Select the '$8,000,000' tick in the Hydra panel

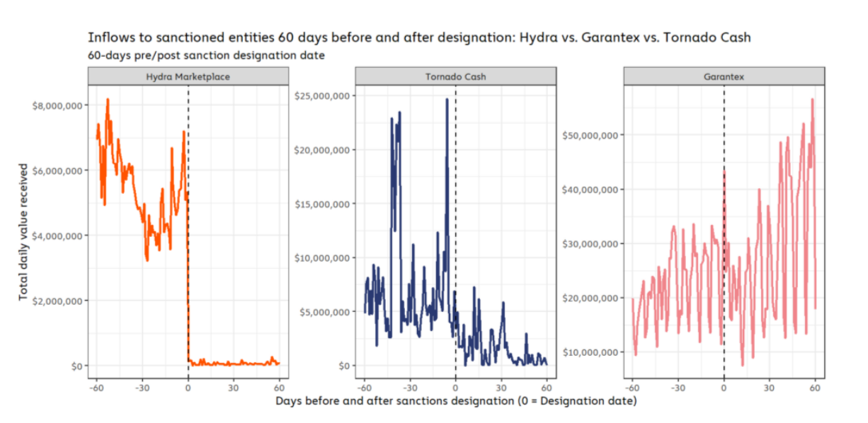pos(58,105)
